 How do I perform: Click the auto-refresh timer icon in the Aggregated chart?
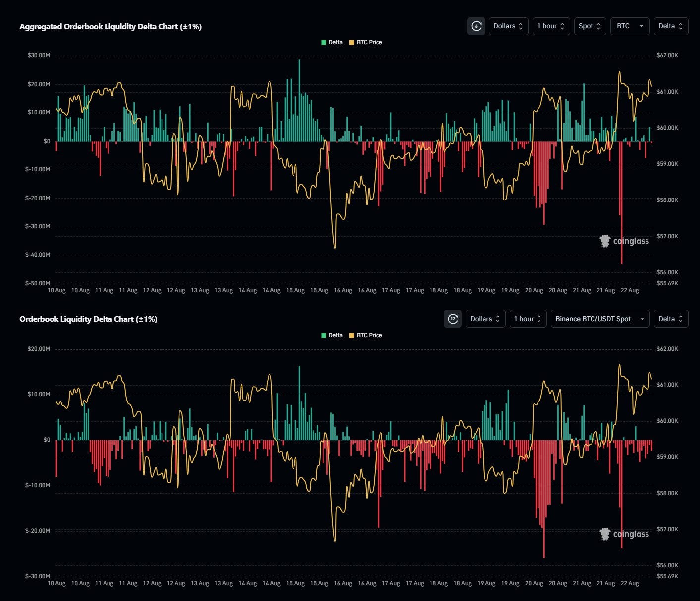pos(476,26)
